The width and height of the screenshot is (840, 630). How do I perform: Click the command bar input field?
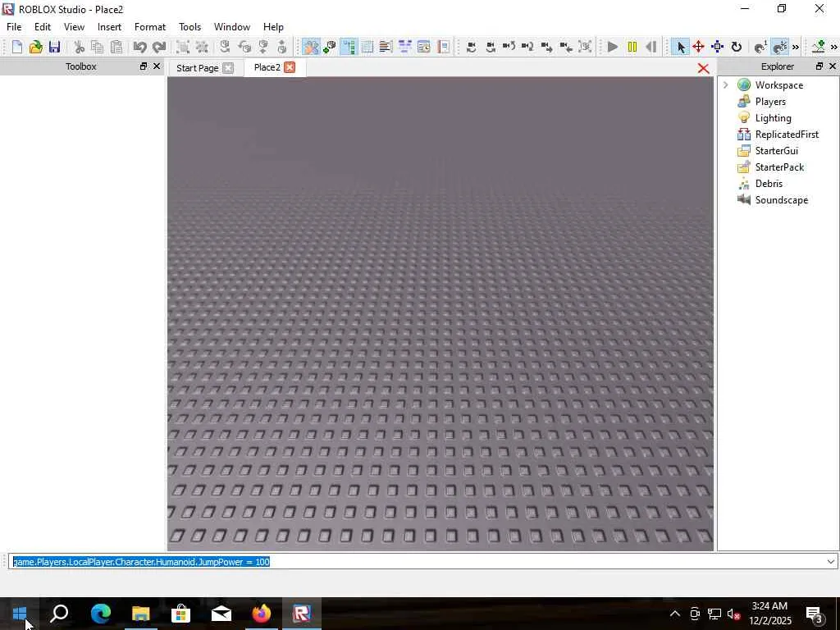pyautogui.click(x=418, y=561)
